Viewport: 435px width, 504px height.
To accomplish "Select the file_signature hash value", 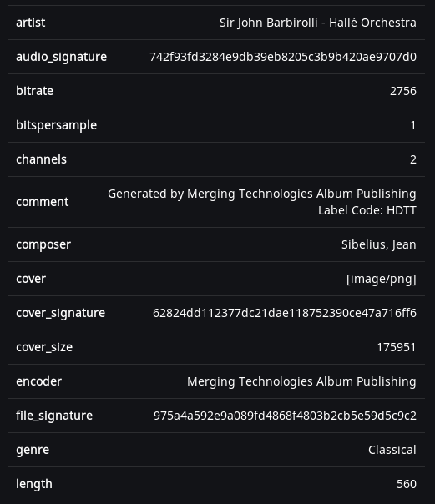I will click(285, 416).
